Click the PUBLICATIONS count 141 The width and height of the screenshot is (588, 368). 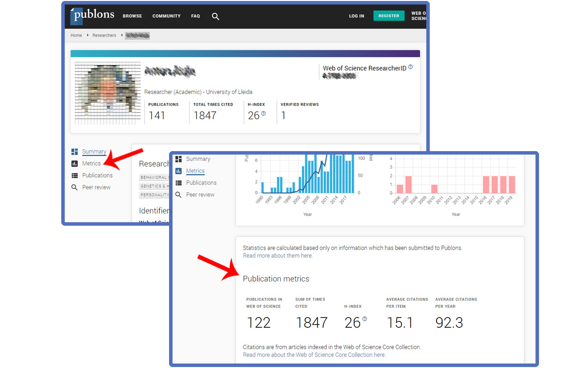pyautogui.click(x=157, y=115)
